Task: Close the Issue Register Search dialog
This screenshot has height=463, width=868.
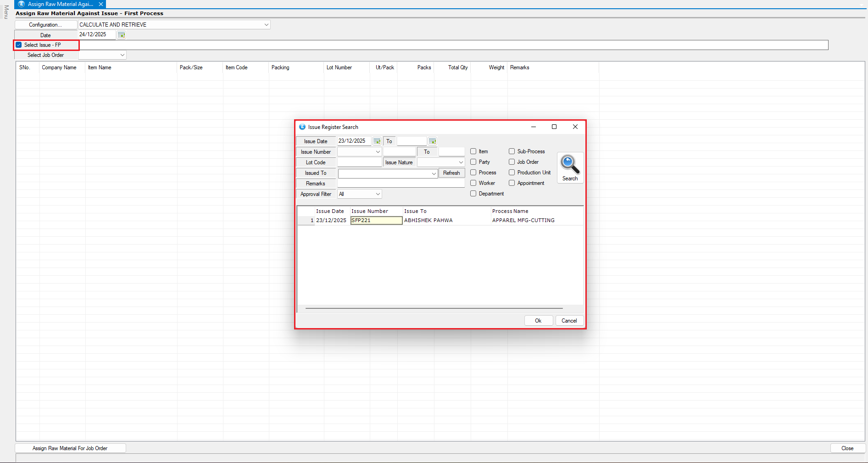Action: pos(575,127)
